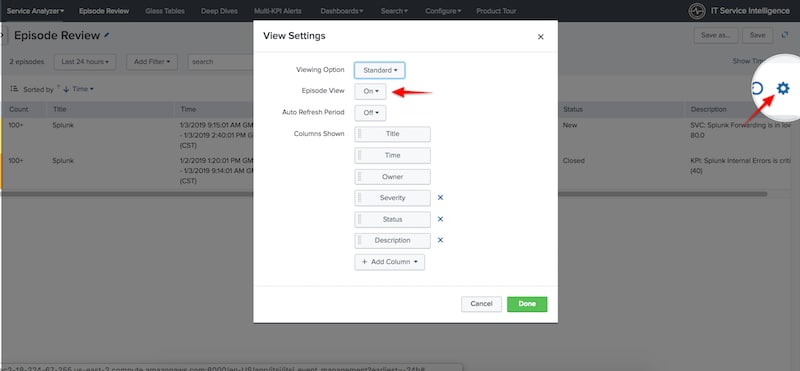Viewport: 800px width, 371px height.
Task: Click the pencil edit icon beside Episode Review
Action: tap(107, 35)
